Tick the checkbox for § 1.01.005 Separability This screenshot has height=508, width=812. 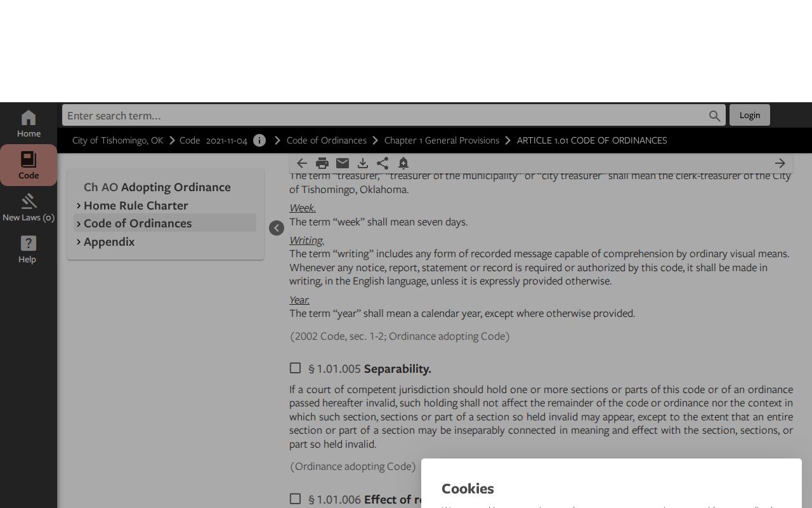pos(295,368)
